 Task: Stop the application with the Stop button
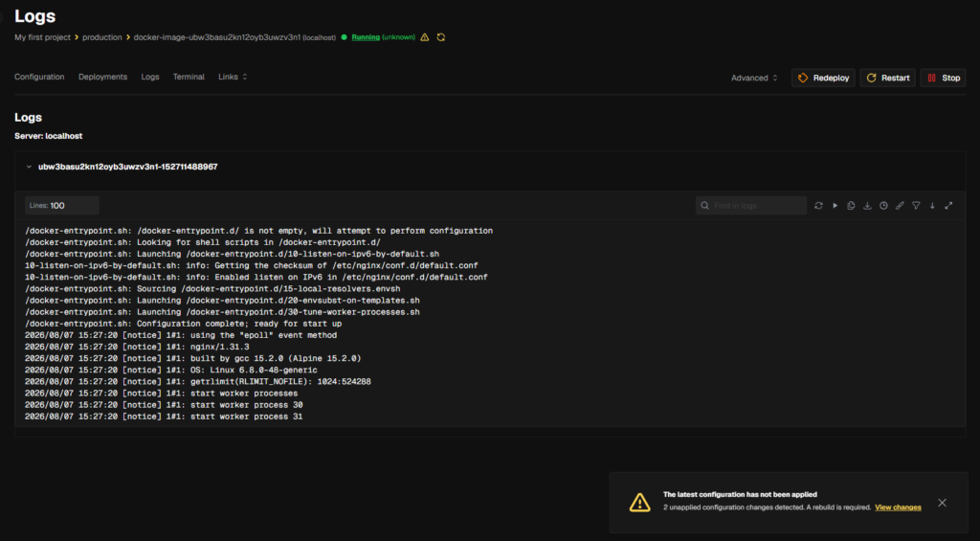[943, 78]
